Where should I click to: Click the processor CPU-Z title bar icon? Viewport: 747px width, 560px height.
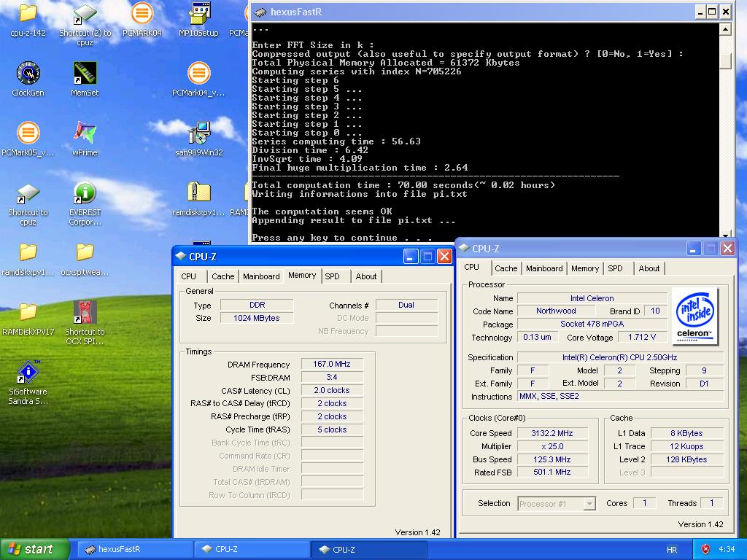click(x=464, y=248)
